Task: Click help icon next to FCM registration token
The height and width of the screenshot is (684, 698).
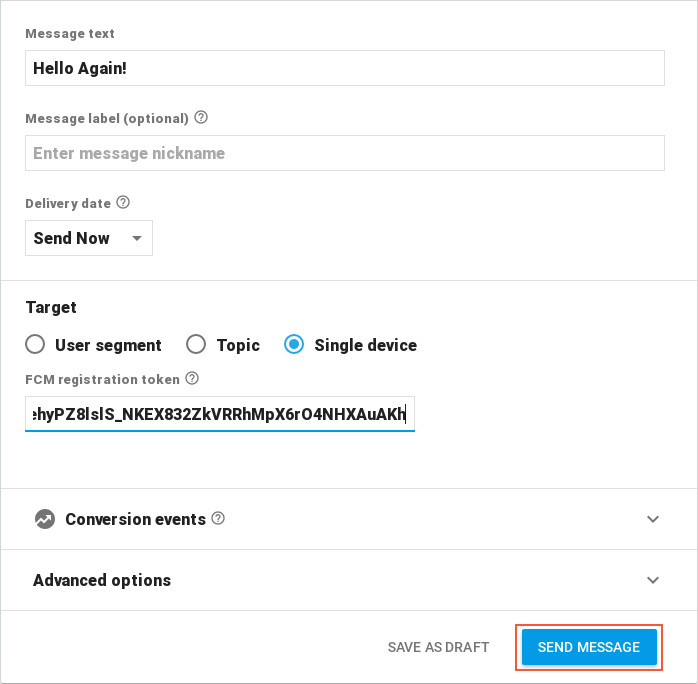Action: click(193, 379)
